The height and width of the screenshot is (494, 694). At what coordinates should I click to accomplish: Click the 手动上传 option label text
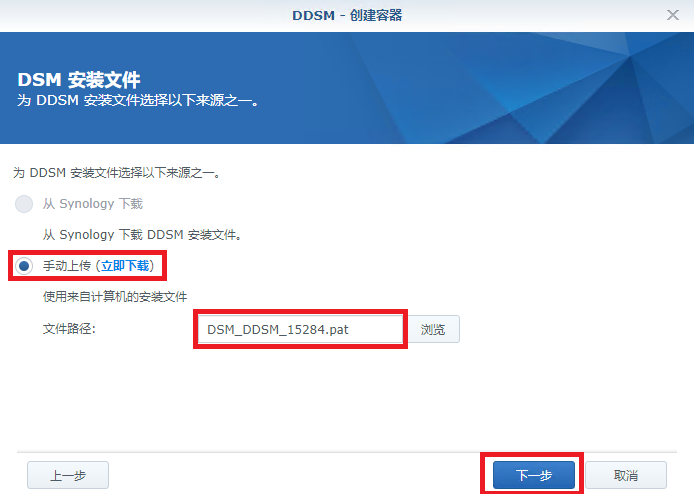pyautogui.click(x=66, y=266)
